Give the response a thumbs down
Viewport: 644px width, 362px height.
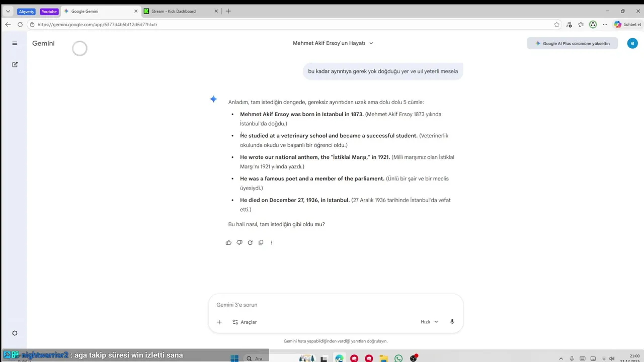tap(239, 242)
